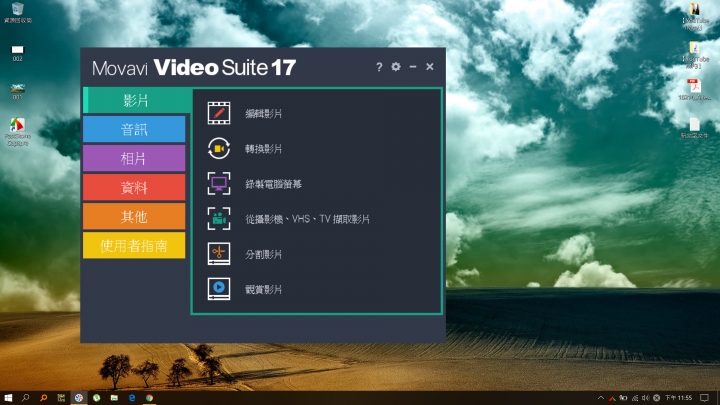Screen dimensions: 720x405
Task: Close the Movavi Video Suite window
Action: click(x=430, y=67)
